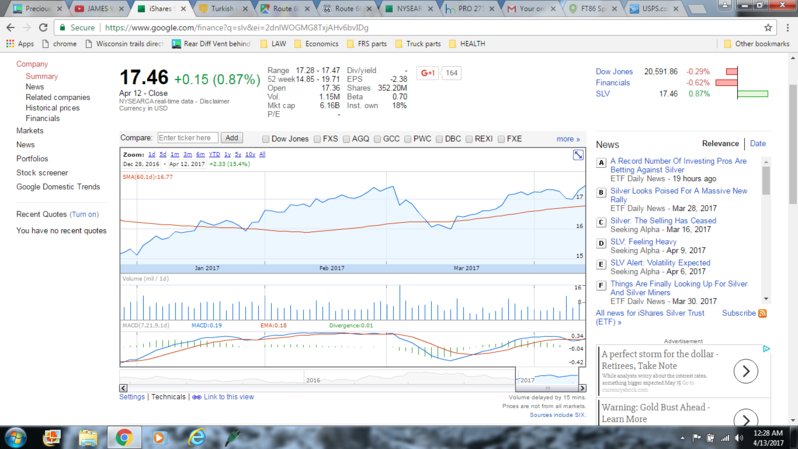The width and height of the screenshot is (798, 449).
Task: Click the Add compare button
Action: click(232, 138)
